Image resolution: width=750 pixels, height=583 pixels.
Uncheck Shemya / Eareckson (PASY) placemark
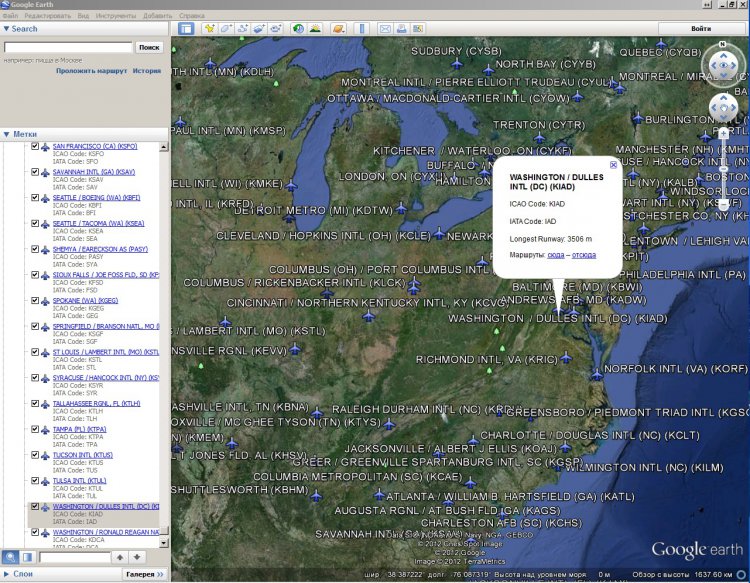coord(35,249)
